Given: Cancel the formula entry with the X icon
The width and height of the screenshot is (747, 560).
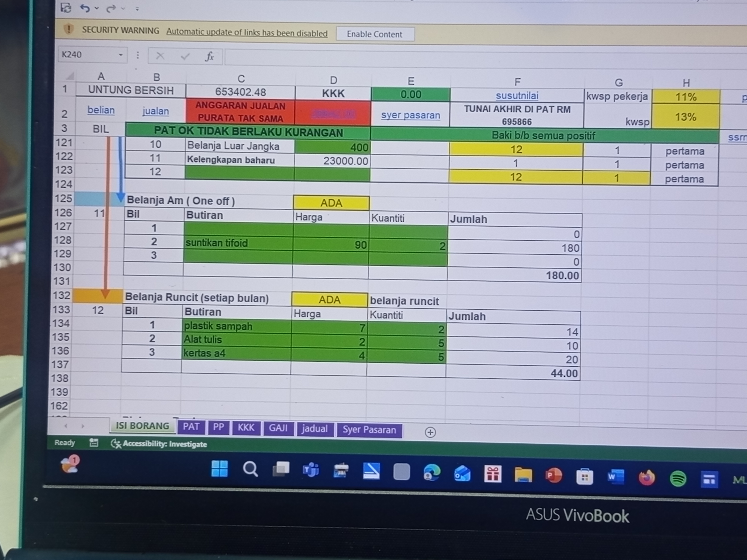Looking at the screenshot, I should click(x=160, y=56).
